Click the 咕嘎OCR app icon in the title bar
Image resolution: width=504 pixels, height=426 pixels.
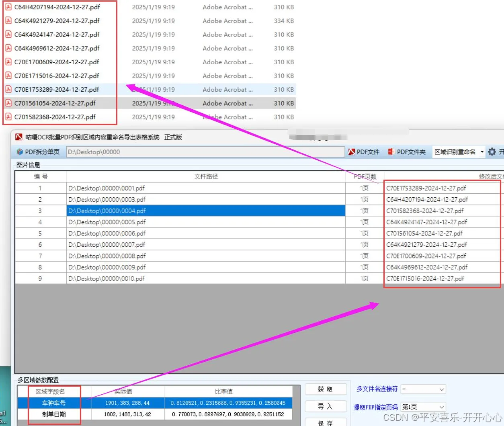pos(18,137)
